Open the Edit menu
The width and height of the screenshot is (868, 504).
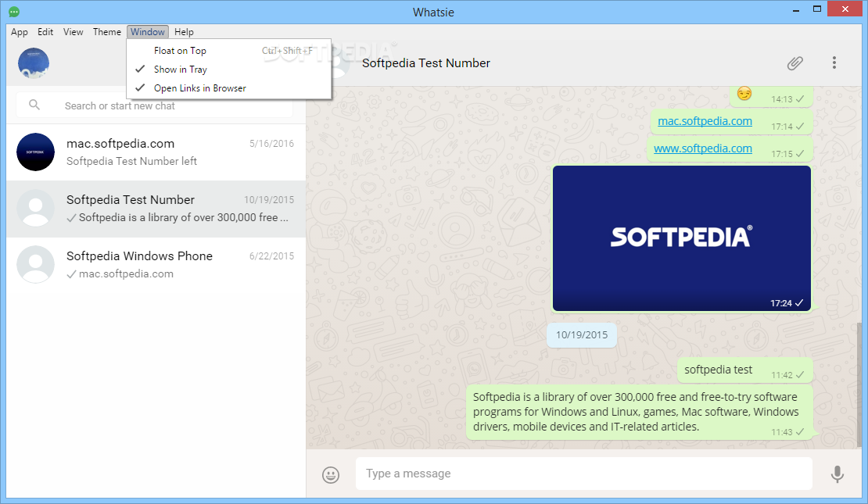pyautogui.click(x=45, y=32)
